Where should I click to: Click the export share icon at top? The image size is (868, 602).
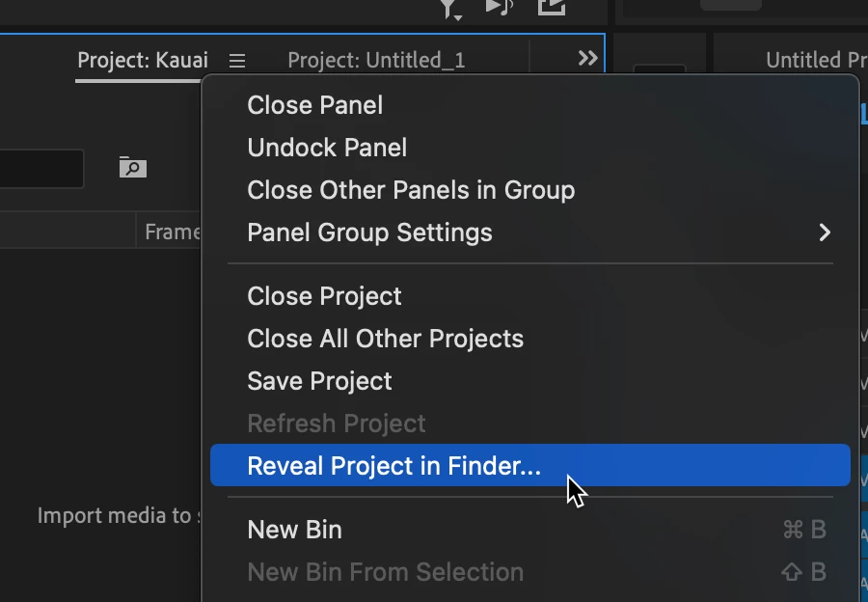pyautogui.click(x=551, y=8)
